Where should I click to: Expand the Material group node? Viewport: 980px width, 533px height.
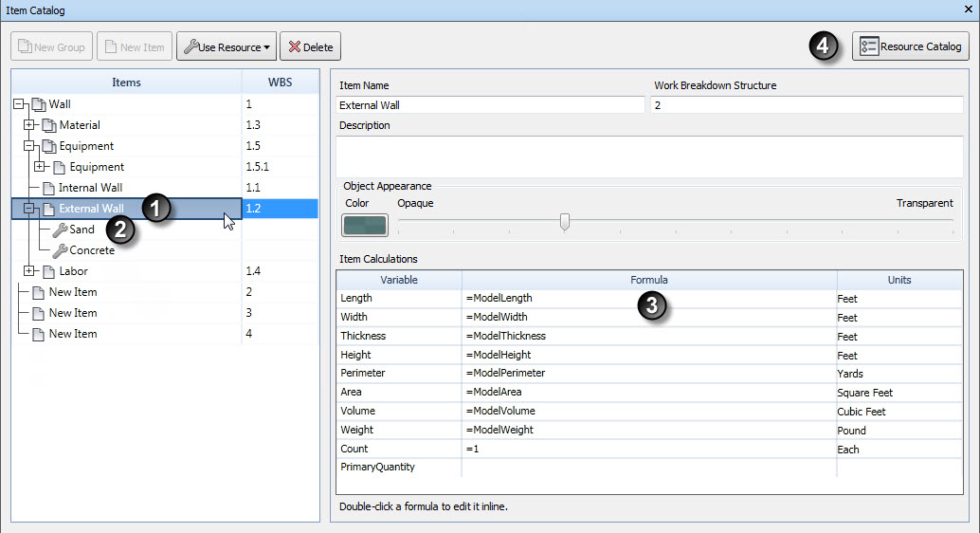(28, 125)
